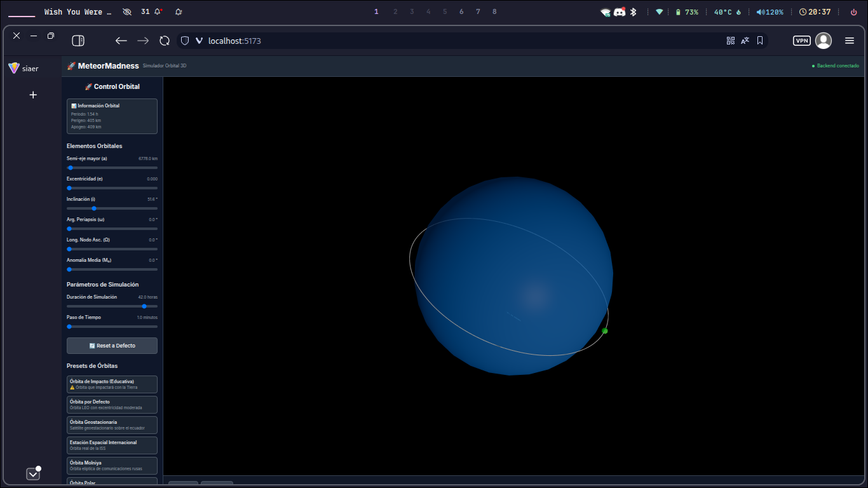Open the QR code generator icon
This screenshot has height=488, width=868.
[731, 41]
